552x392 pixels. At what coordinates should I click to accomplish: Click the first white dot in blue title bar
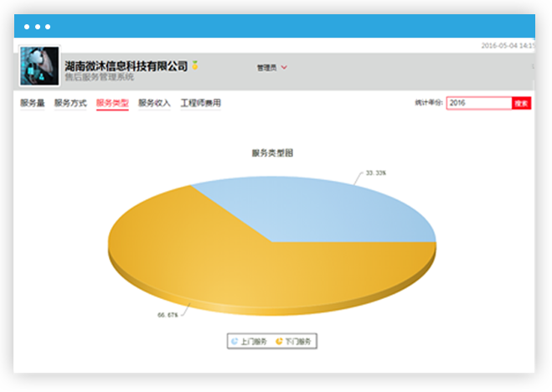(x=27, y=27)
